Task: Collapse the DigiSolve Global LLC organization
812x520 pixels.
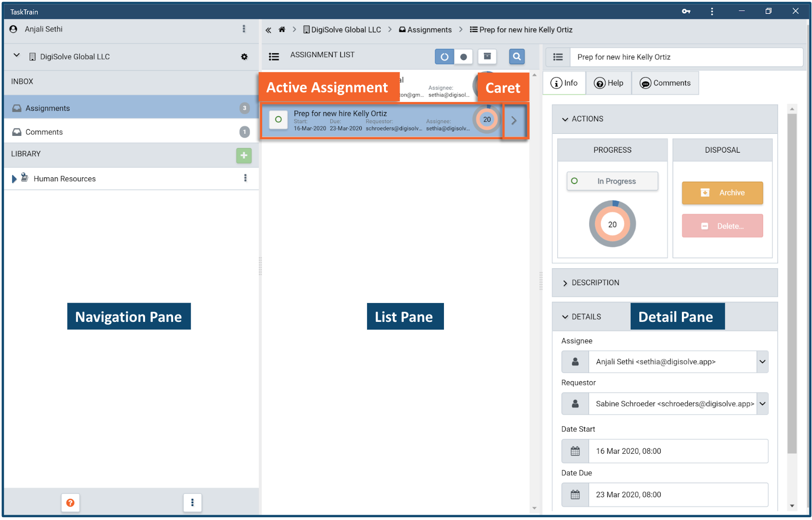Action: [16, 56]
